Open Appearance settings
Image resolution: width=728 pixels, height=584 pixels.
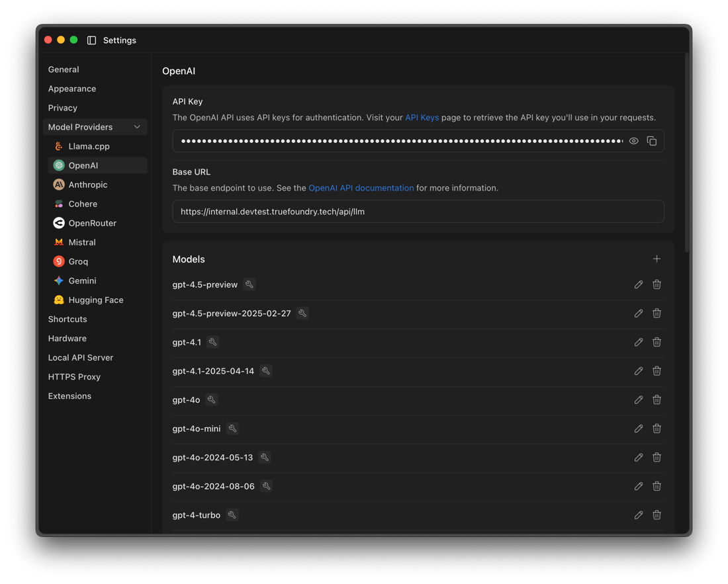tap(72, 89)
